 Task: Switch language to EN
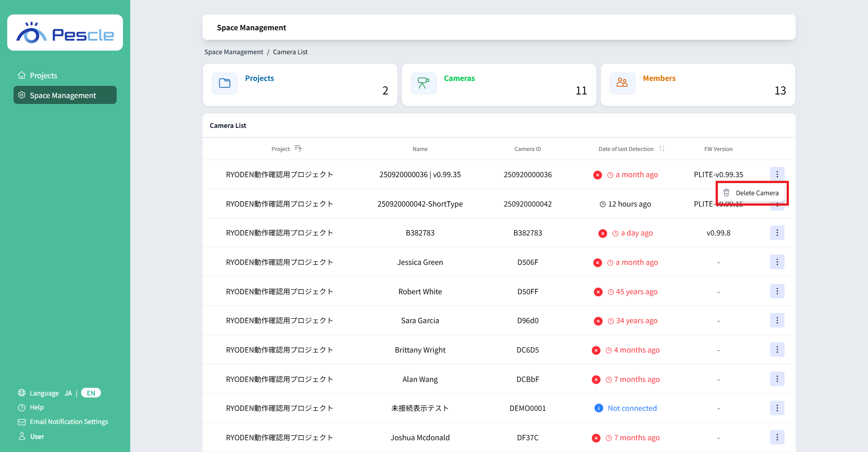[x=91, y=393]
